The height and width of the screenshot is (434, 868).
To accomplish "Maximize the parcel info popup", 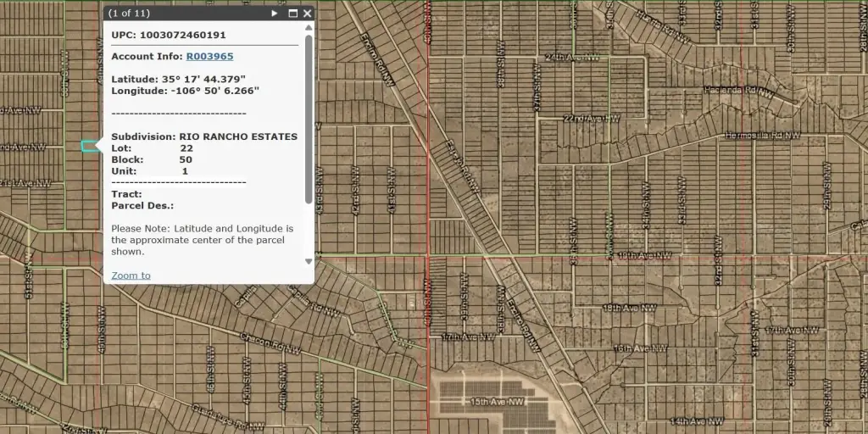I will [x=293, y=14].
